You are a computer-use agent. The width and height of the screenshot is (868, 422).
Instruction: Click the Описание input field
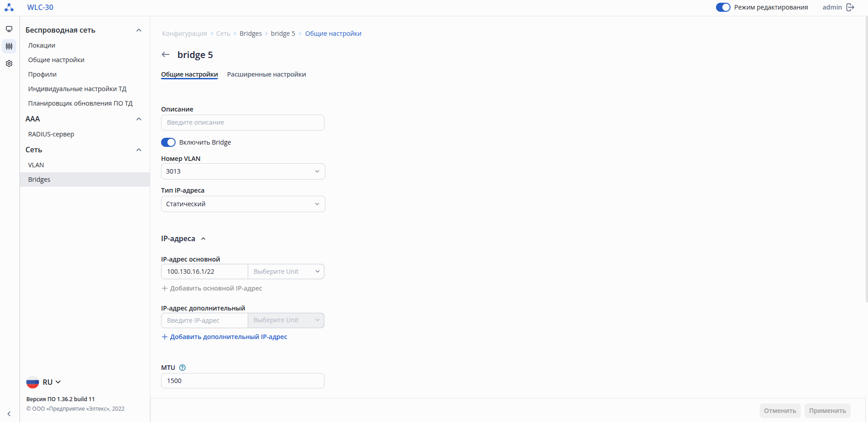(x=243, y=122)
